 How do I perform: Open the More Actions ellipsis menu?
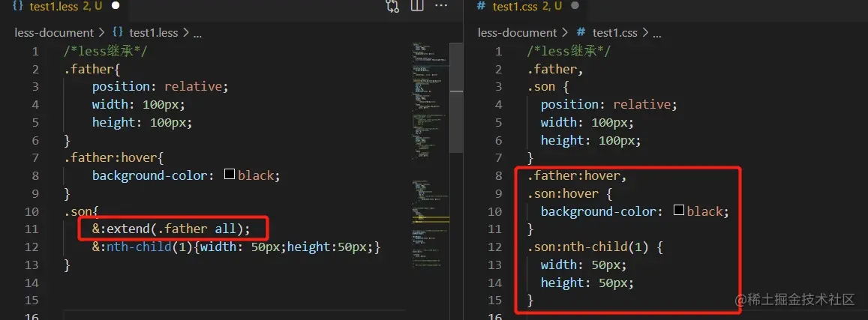[x=440, y=5]
